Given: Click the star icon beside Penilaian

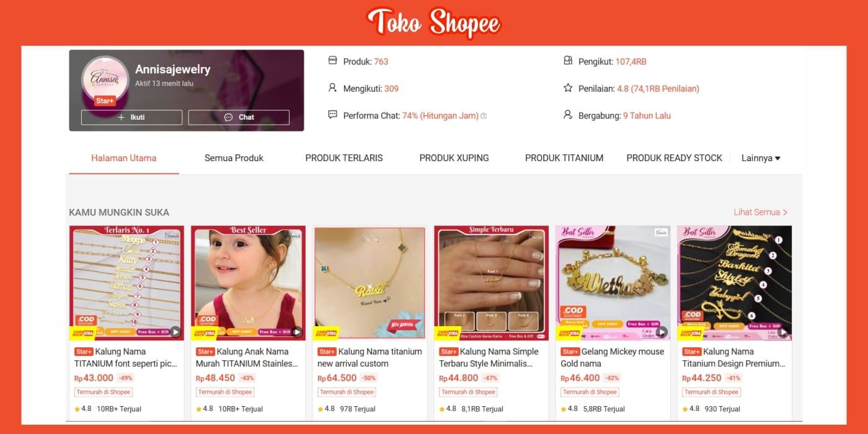Looking at the screenshot, I should point(568,88).
